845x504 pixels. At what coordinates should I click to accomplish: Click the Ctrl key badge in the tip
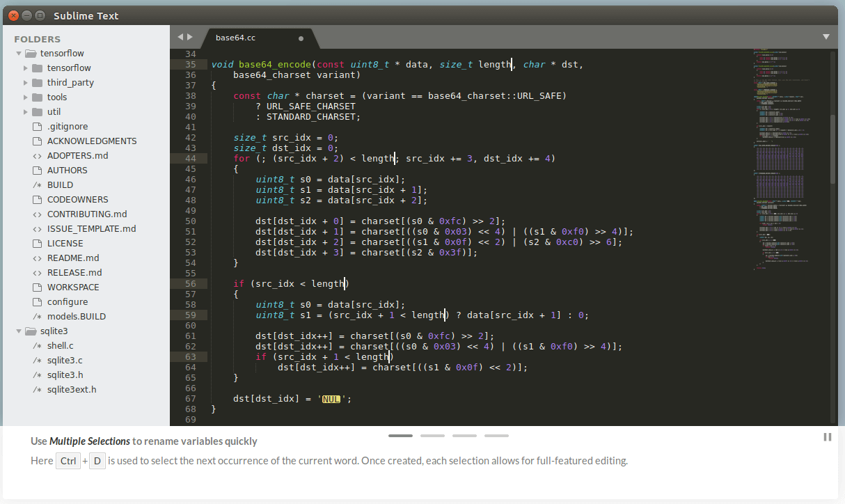pos(68,461)
